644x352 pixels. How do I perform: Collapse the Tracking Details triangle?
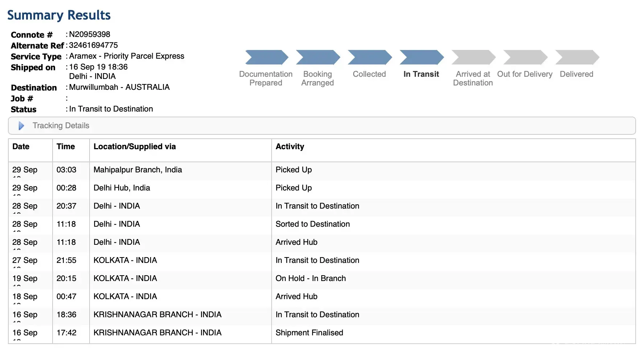[21, 126]
